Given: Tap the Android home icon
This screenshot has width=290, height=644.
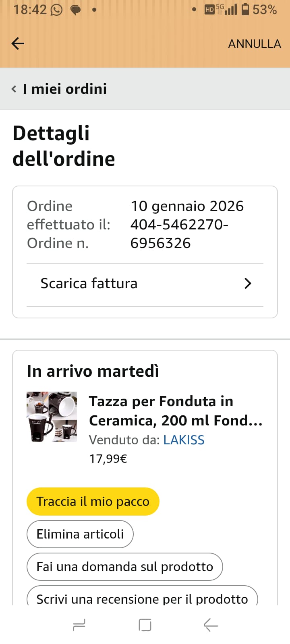Looking at the screenshot, I should pyautogui.click(x=145, y=625).
